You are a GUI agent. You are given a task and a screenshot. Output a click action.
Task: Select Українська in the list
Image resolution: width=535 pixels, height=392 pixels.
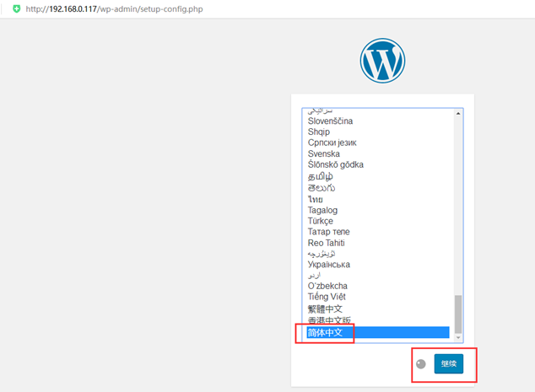pos(378,265)
